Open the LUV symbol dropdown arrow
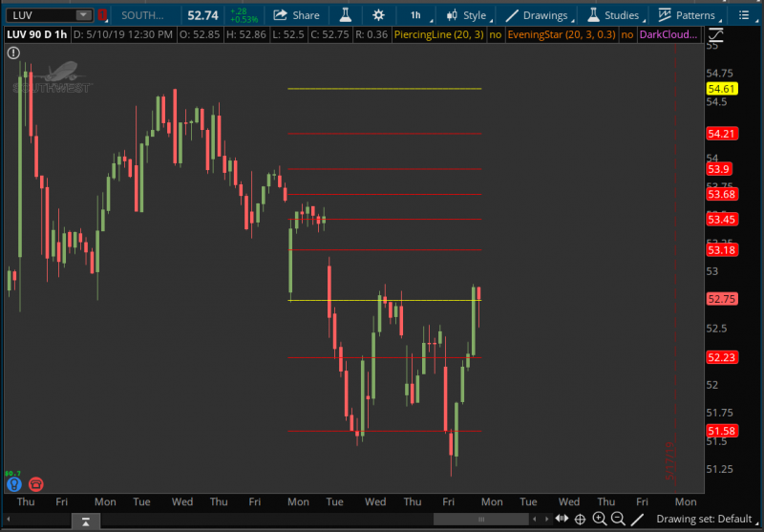Viewport: 764px width, 532px height. [x=83, y=15]
